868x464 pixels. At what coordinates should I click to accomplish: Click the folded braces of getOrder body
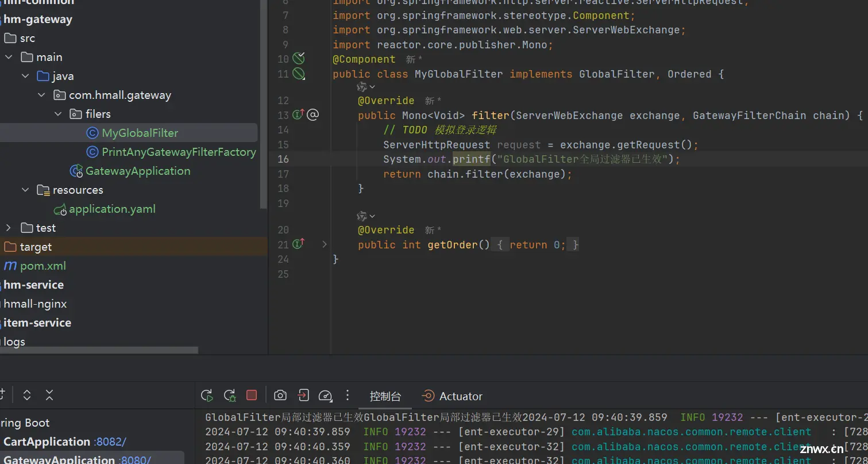tap(538, 245)
